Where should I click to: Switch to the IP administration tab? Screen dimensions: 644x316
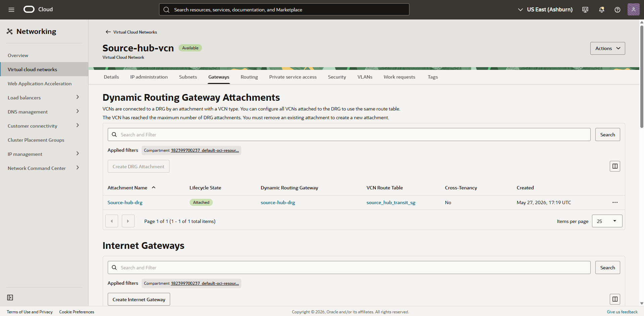pyautogui.click(x=149, y=77)
